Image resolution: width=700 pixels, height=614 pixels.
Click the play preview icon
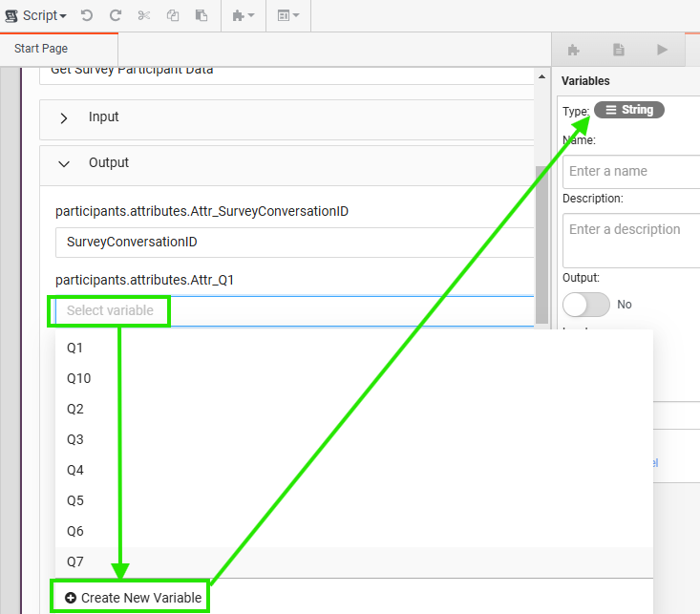(x=663, y=50)
